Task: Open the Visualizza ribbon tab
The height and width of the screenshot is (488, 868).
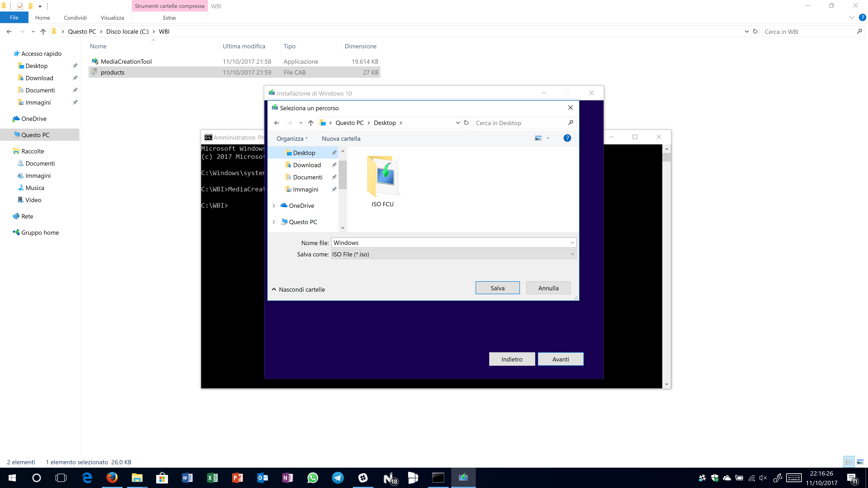Action: 112,18
